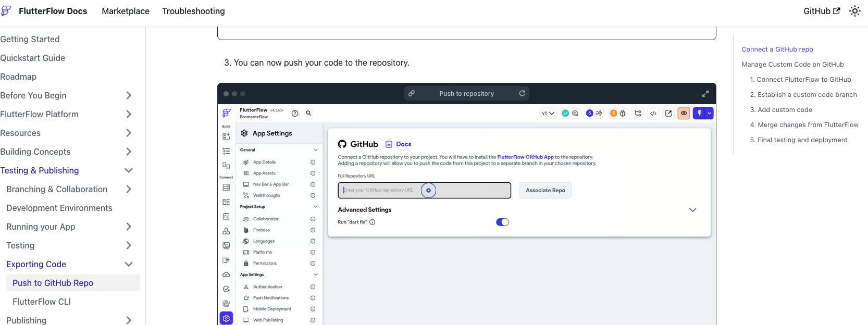Click the widget palette add icon under Build
Image resolution: width=868 pixels, height=325 pixels.
[226, 136]
